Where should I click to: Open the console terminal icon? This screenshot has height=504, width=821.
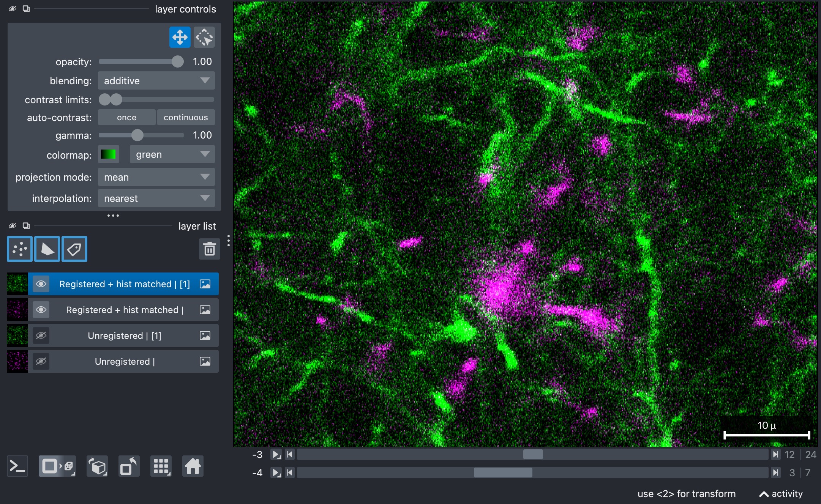coord(17,466)
